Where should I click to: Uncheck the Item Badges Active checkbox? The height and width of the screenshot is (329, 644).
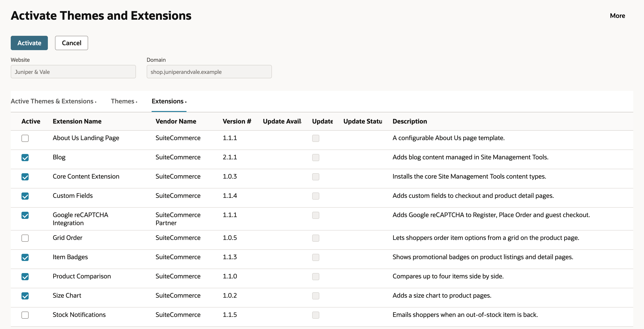click(x=25, y=257)
